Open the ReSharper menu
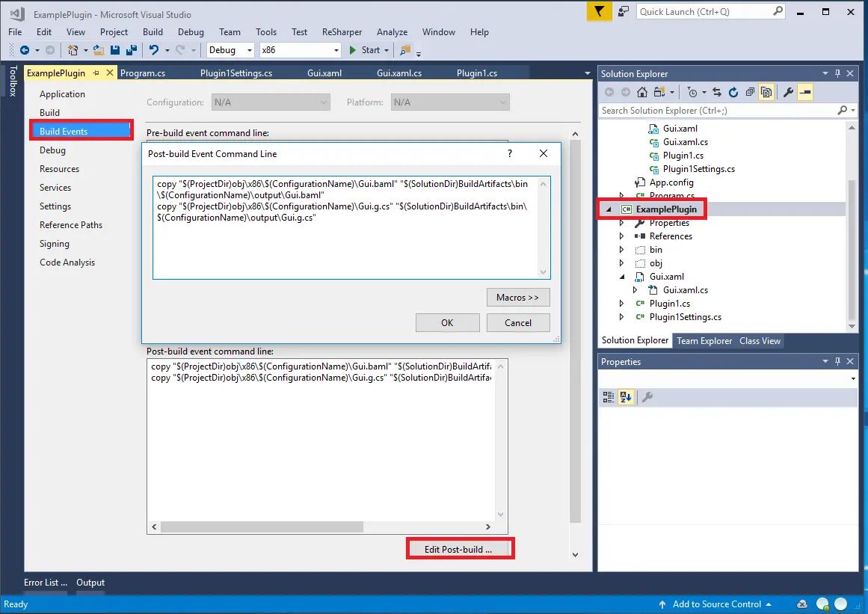This screenshot has height=614, width=868. (x=342, y=32)
